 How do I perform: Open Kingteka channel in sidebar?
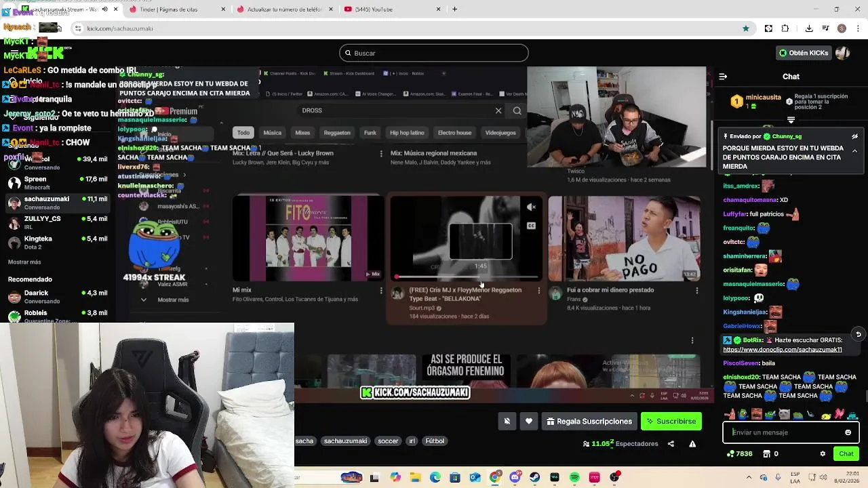click(x=57, y=242)
